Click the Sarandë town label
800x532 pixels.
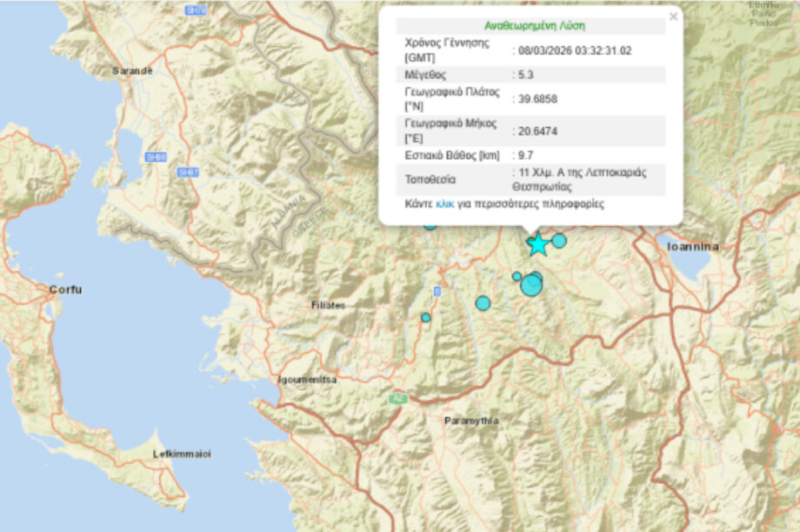tap(132, 70)
